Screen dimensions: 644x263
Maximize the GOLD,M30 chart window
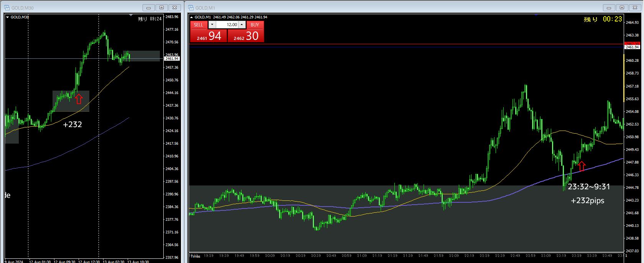(162, 8)
